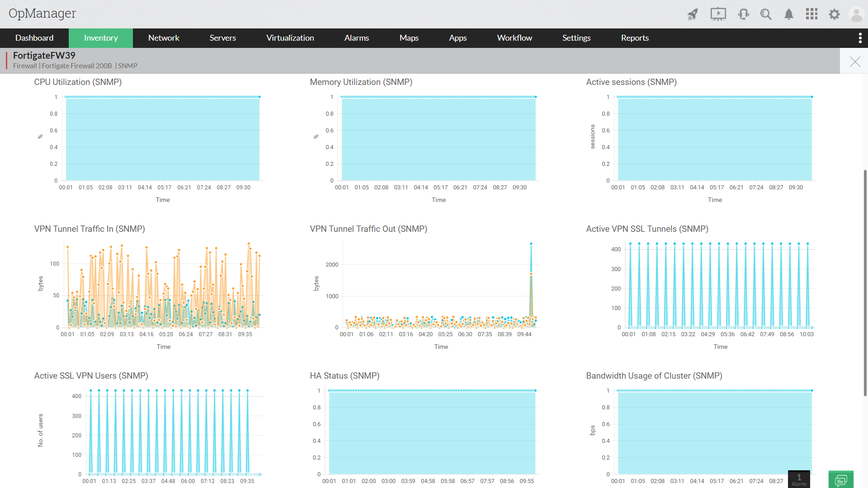The height and width of the screenshot is (488, 868).
Task: Open the user profile avatar
Action: coord(856,14)
